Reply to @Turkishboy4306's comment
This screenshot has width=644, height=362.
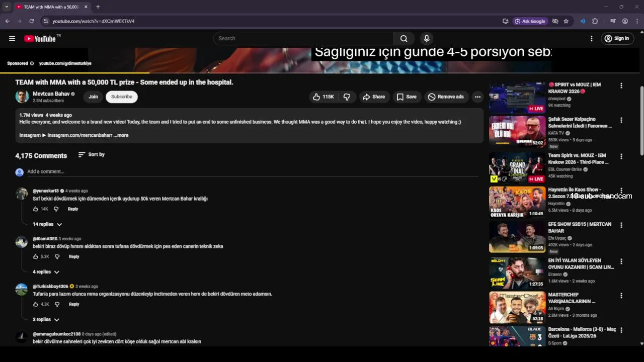click(x=74, y=305)
